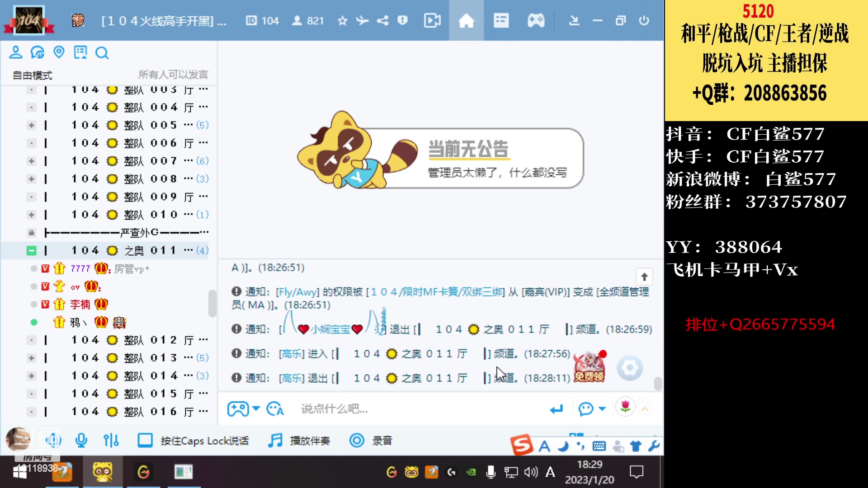Jump to top of chat with arrow button
The image size is (868, 488).
coord(644,277)
